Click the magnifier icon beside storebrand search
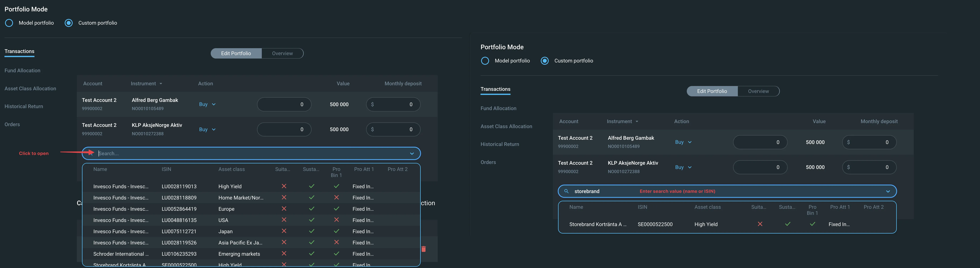 566,191
